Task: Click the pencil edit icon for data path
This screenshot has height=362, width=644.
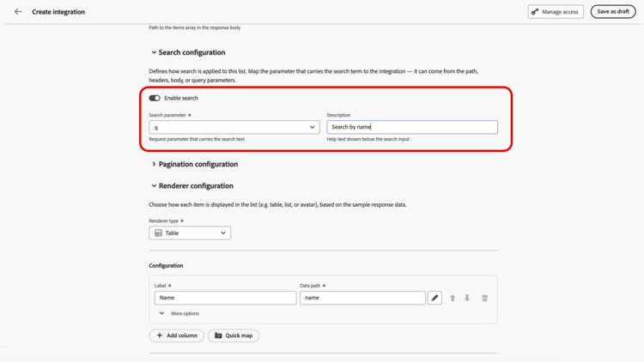Action: pos(434,298)
